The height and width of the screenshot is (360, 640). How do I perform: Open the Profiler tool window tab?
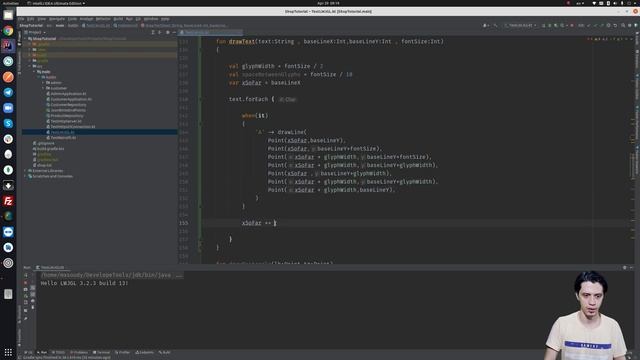tap(122, 352)
